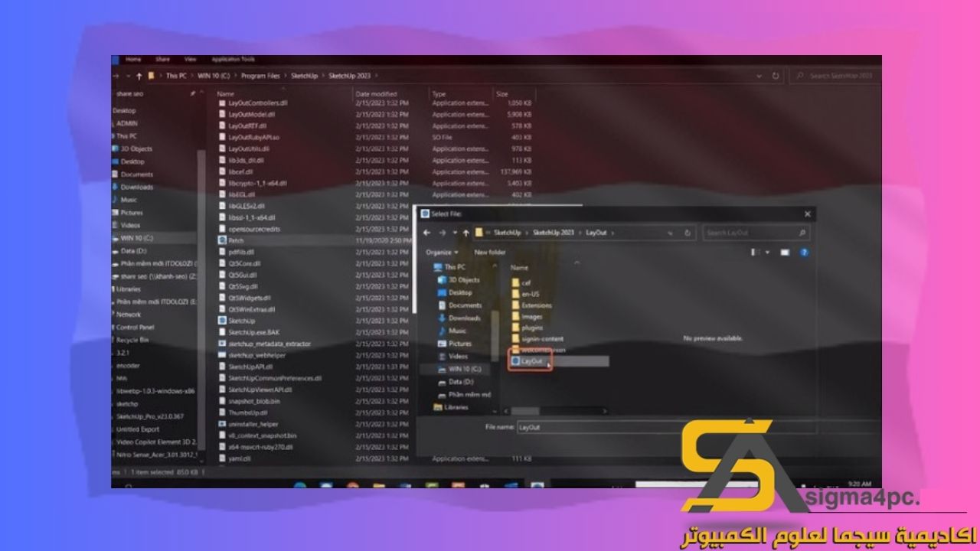Open the dialog's Help question mark icon
980x551 pixels.
click(805, 252)
